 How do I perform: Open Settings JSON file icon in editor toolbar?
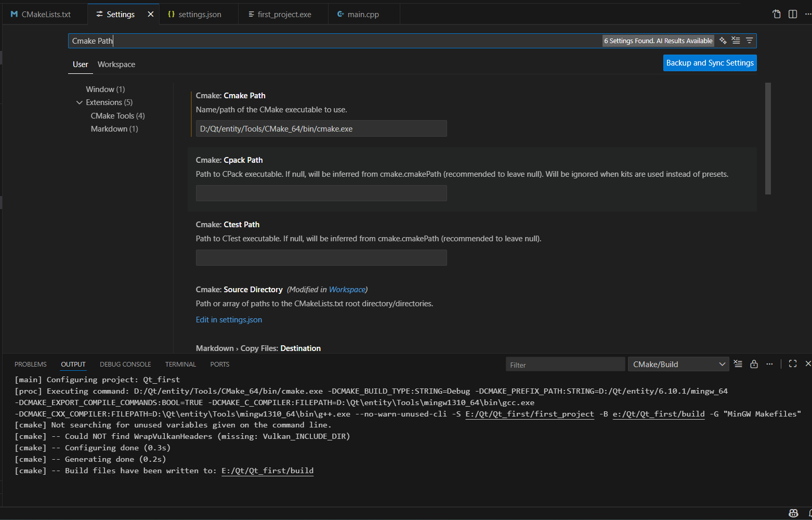(777, 14)
